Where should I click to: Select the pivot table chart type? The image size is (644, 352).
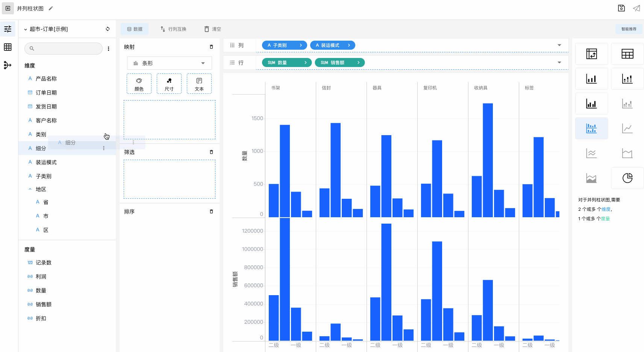pos(591,54)
